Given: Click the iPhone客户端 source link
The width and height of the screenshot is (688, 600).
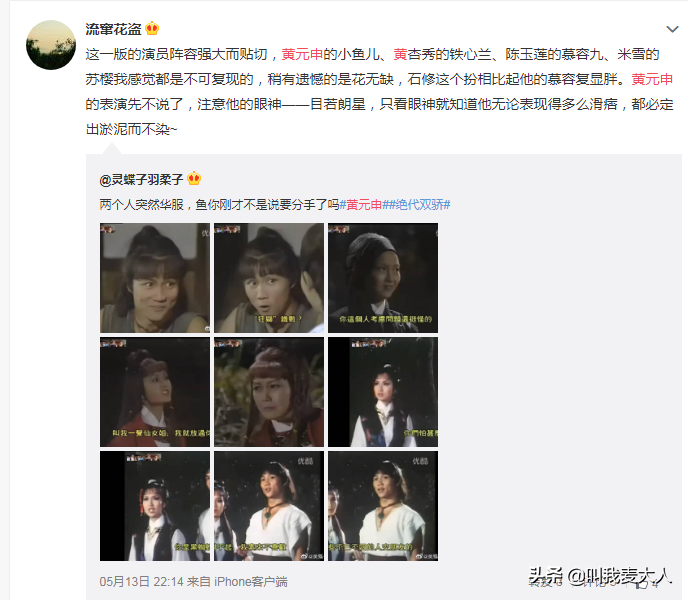Looking at the screenshot, I should point(251,582).
